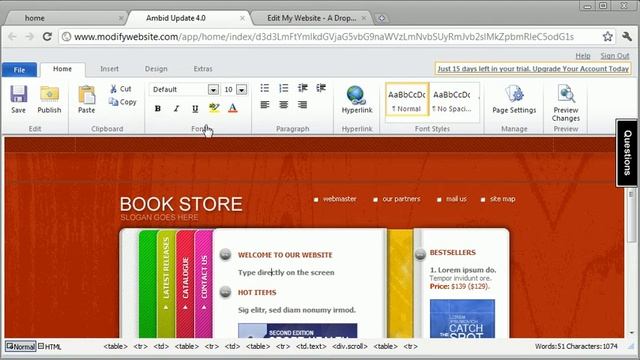The height and width of the screenshot is (360, 640).
Task: Open the File menu
Action: click(19, 70)
